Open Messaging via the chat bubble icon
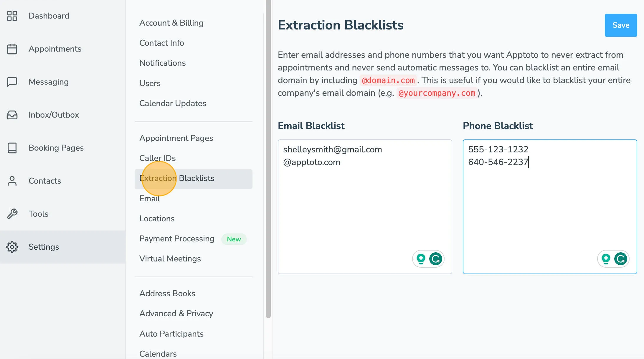The image size is (644, 359). pyautogui.click(x=12, y=82)
